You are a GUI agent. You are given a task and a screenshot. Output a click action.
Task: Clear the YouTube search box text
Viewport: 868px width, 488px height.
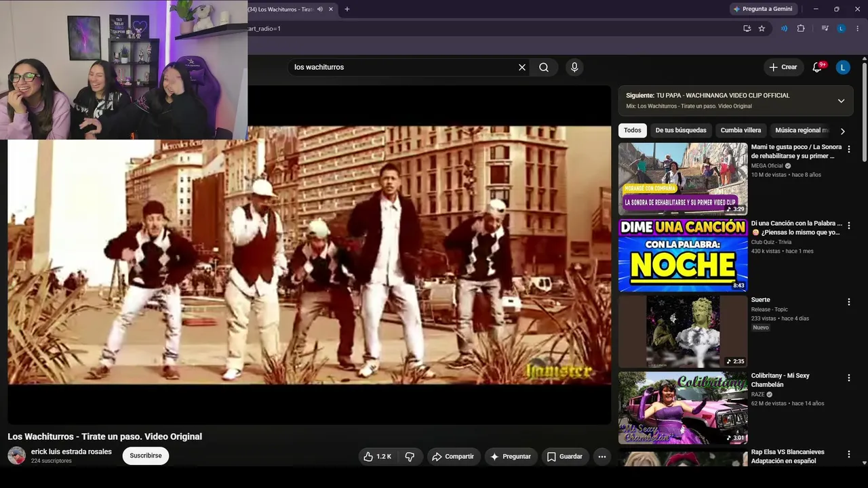[522, 67]
